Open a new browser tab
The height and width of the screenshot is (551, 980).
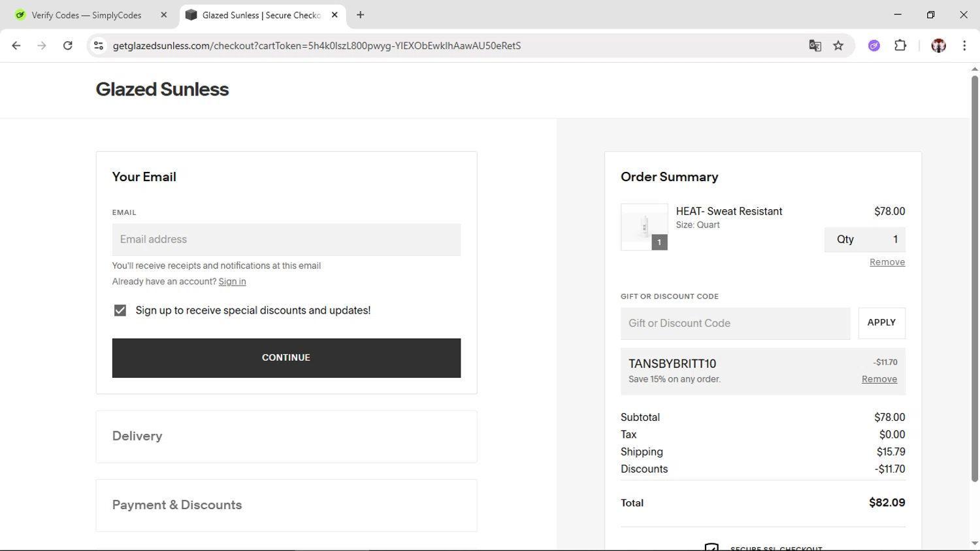click(361, 15)
